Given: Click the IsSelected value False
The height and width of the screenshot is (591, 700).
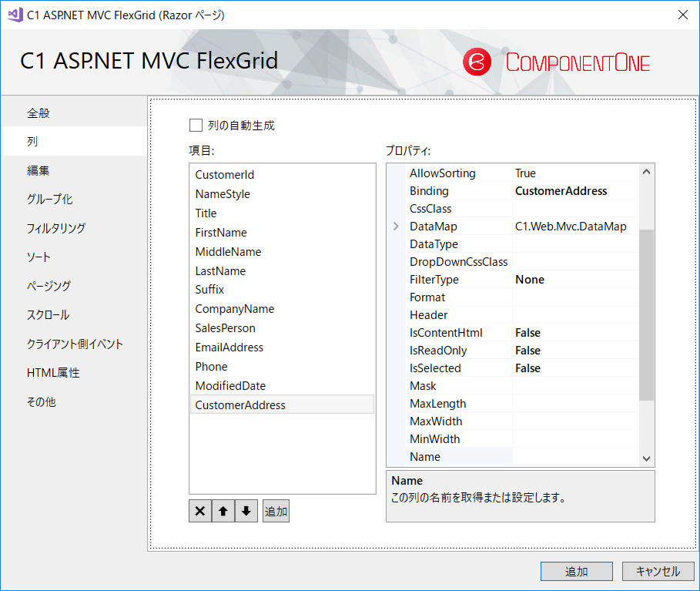Looking at the screenshot, I should pos(575,368).
